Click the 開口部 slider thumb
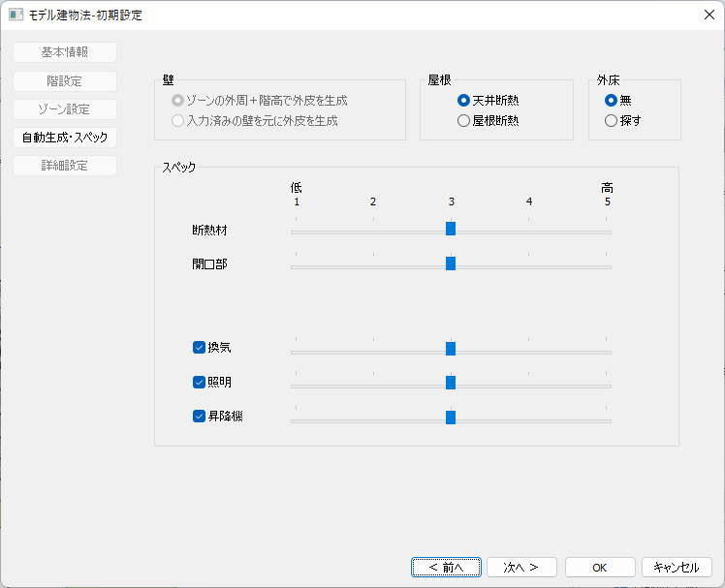This screenshot has width=725, height=588. pyautogui.click(x=451, y=263)
